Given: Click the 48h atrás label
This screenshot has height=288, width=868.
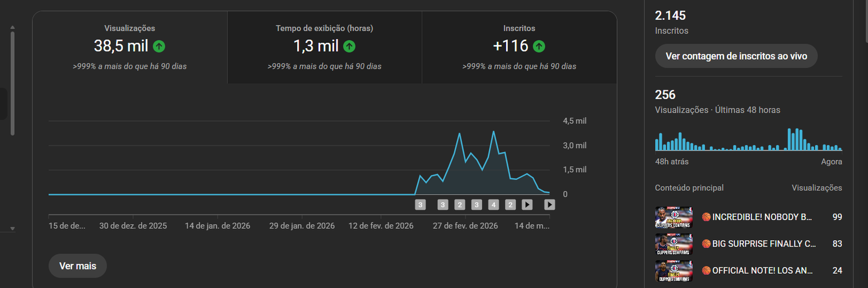Looking at the screenshot, I should [x=672, y=162].
